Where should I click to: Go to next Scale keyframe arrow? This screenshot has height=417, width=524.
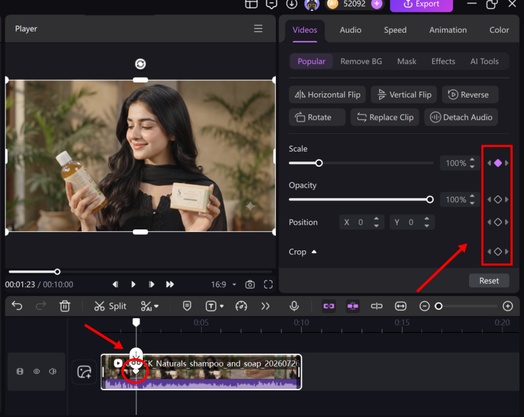tap(507, 163)
